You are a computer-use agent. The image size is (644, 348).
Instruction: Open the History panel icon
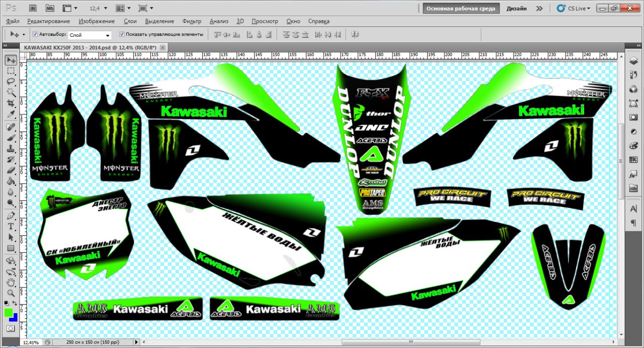[633, 75]
